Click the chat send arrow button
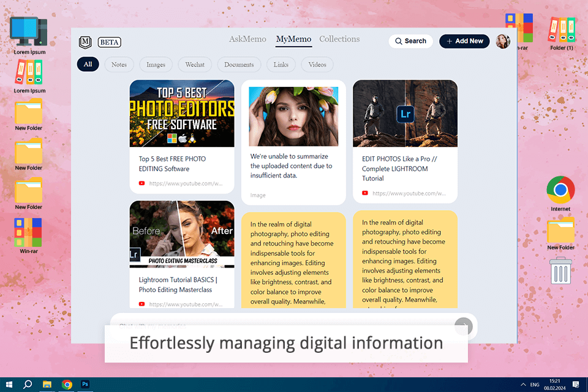Screen dimensions: 588x392 point(464,326)
